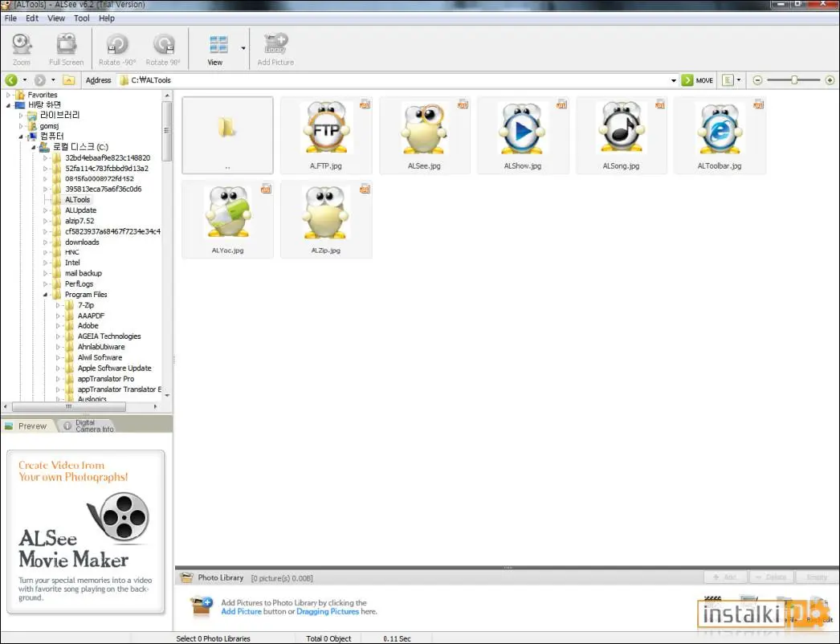The image size is (840, 644).
Task: Select the ALFTP.jpg thumbnail
Action: tap(326, 135)
